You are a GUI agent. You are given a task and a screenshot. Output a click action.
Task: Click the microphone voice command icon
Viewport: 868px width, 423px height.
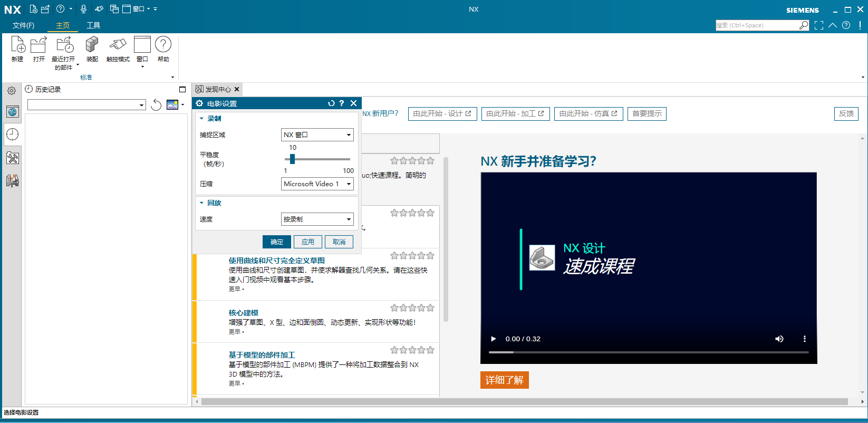pos(83,9)
